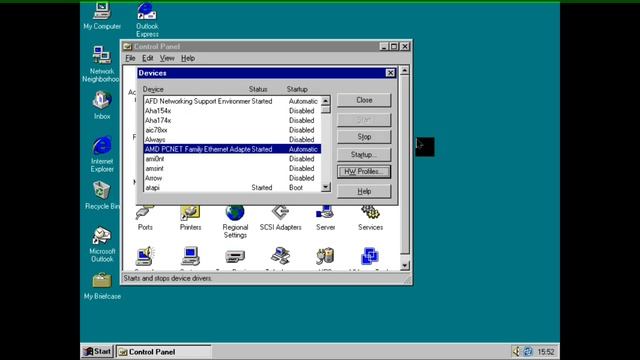Select the Aha174x device row

coord(232,120)
